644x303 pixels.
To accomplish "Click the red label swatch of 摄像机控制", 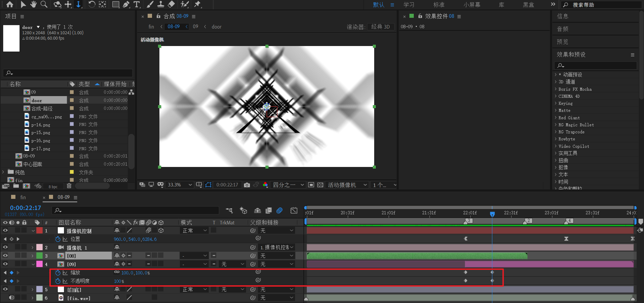I will tap(40, 230).
